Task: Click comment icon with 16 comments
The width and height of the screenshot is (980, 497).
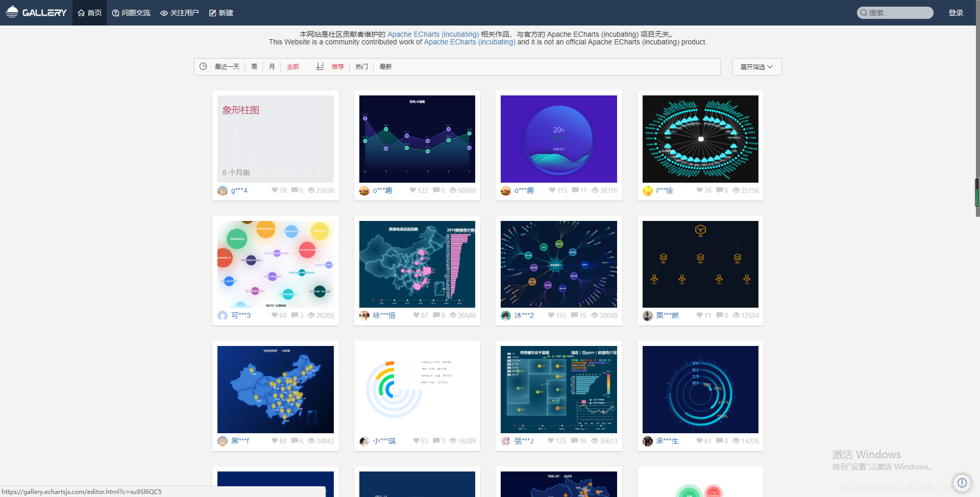Action: [575, 441]
